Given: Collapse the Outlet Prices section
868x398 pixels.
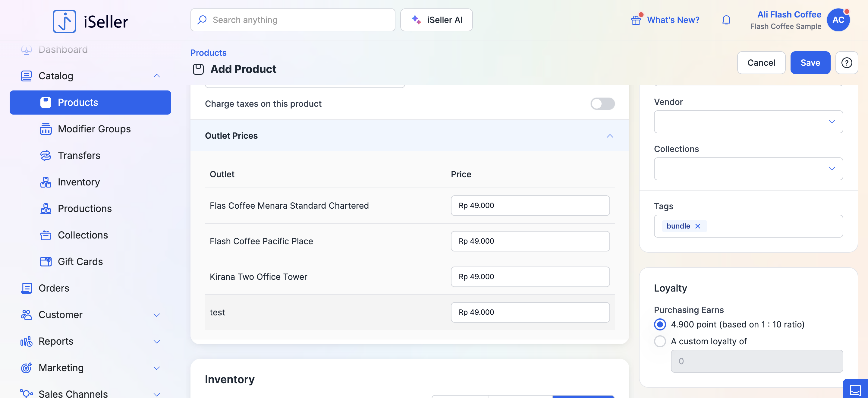Looking at the screenshot, I should point(609,136).
